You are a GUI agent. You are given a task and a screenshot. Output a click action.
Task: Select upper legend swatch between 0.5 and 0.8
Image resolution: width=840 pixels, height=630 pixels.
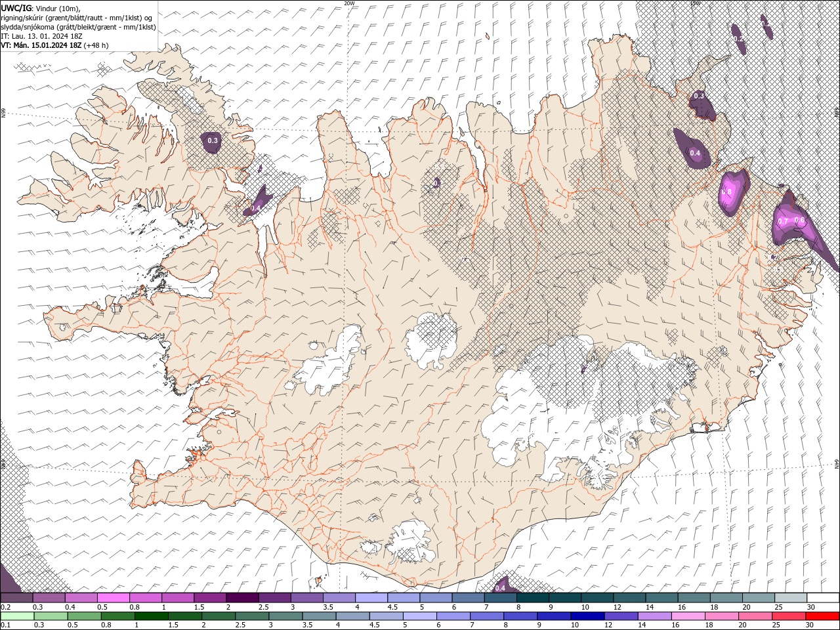pyautogui.click(x=113, y=597)
